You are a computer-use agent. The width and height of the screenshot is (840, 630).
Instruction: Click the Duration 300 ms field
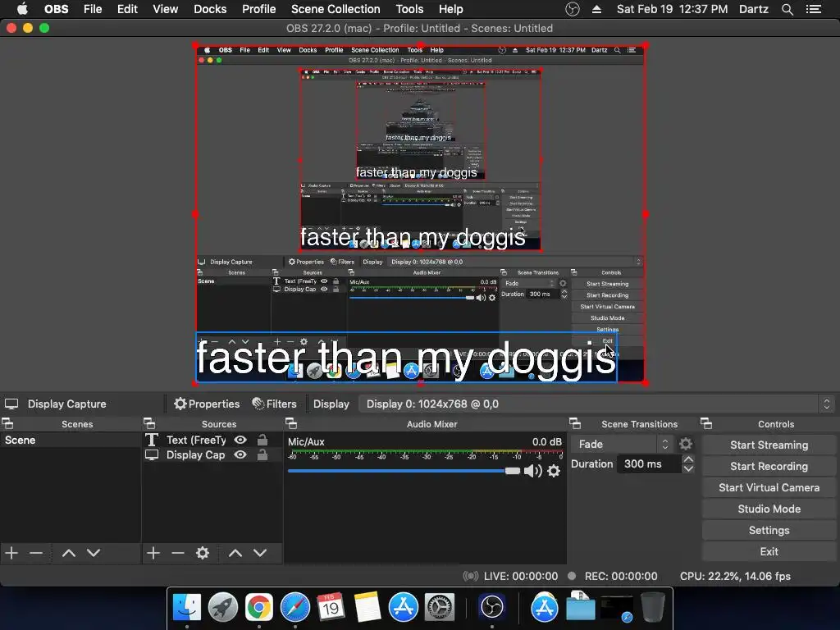click(x=648, y=464)
